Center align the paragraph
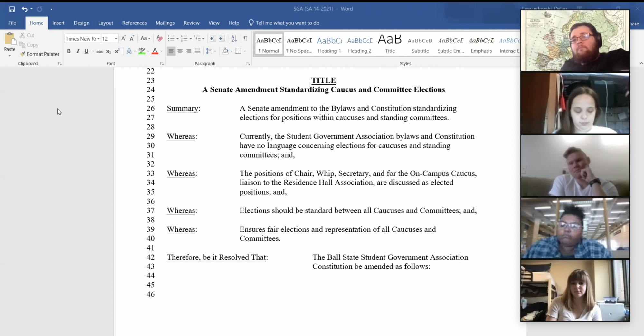 pyautogui.click(x=180, y=51)
